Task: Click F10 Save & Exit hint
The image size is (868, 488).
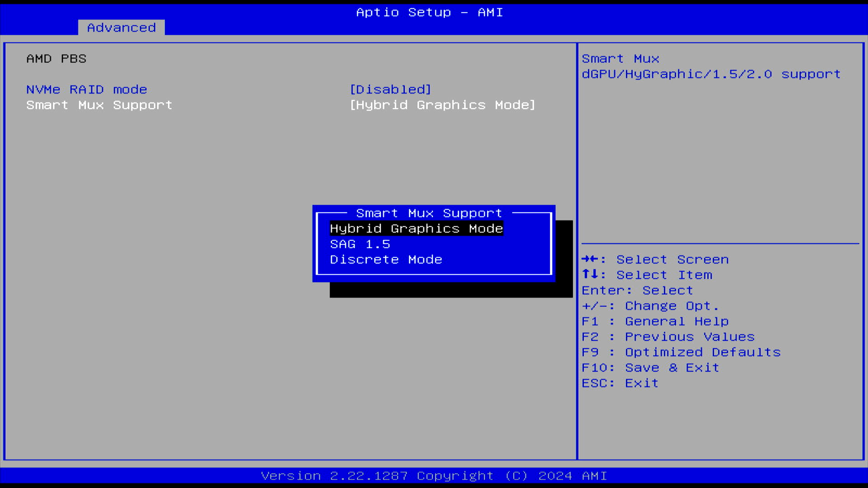Action: pos(650,367)
